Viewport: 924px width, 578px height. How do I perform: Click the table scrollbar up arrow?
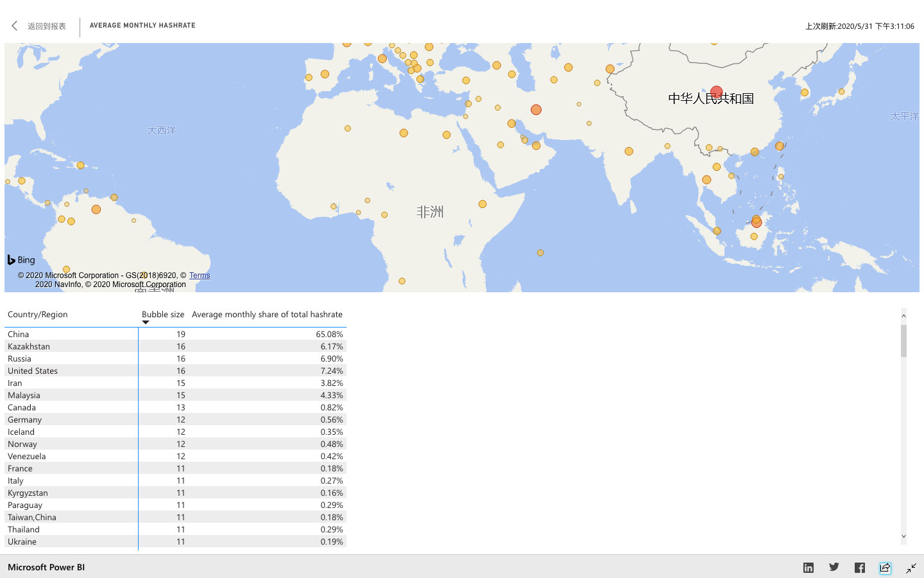pos(903,315)
